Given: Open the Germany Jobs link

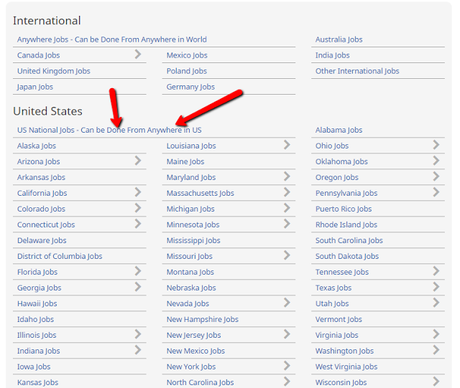Looking at the screenshot, I should click(x=191, y=87).
